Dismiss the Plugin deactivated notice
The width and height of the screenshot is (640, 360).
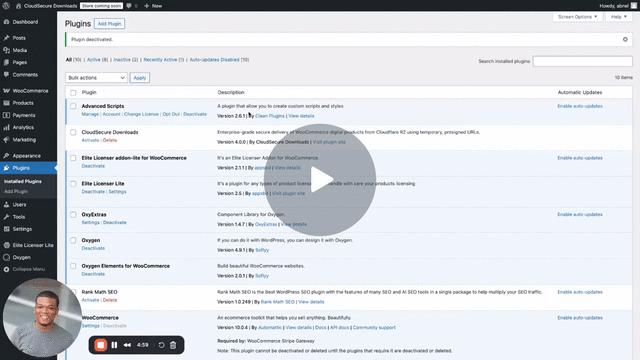(x=625, y=40)
